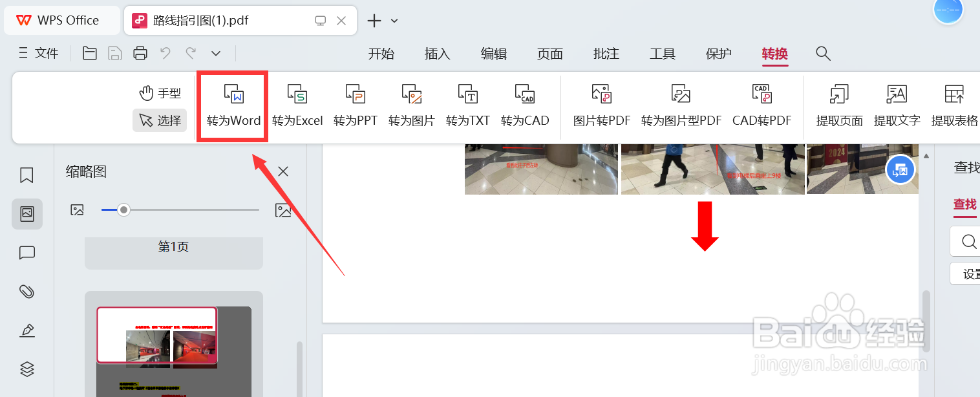Expand the quick access toolbar dropdown
Image resolution: width=980 pixels, height=397 pixels.
coord(216,53)
